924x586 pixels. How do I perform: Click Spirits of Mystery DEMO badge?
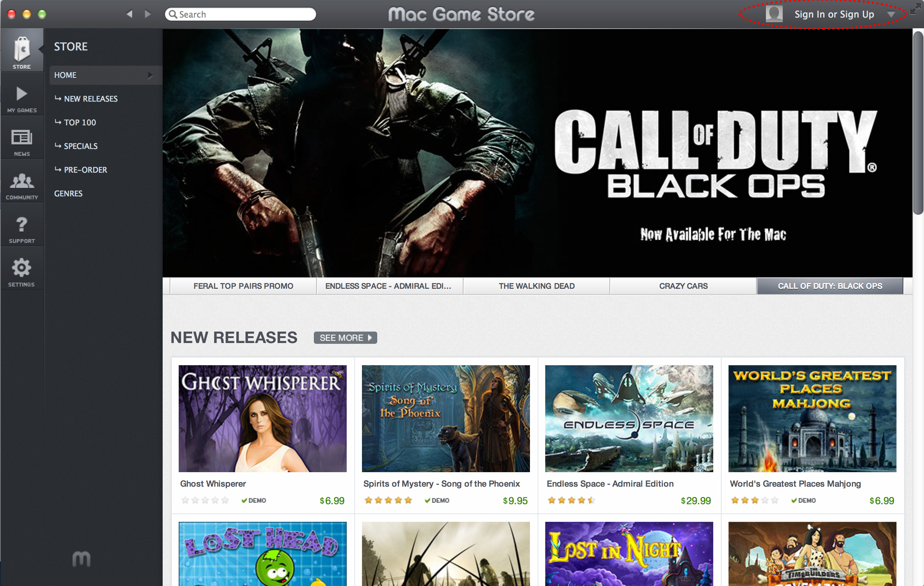(x=437, y=500)
